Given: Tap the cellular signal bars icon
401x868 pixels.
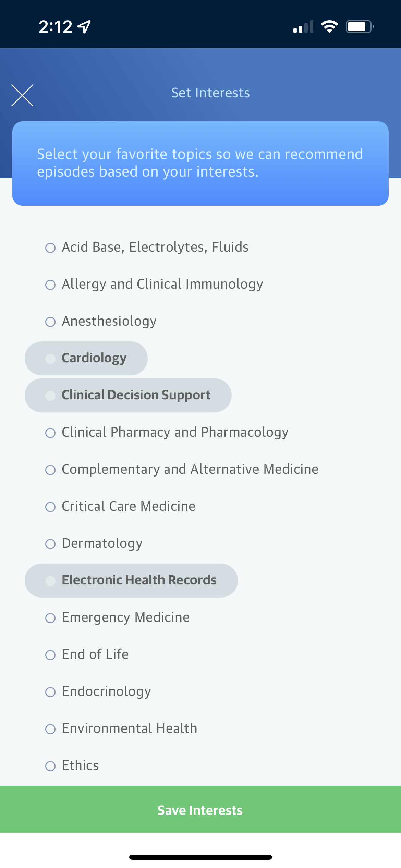Looking at the screenshot, I should (x=303, y=27).
